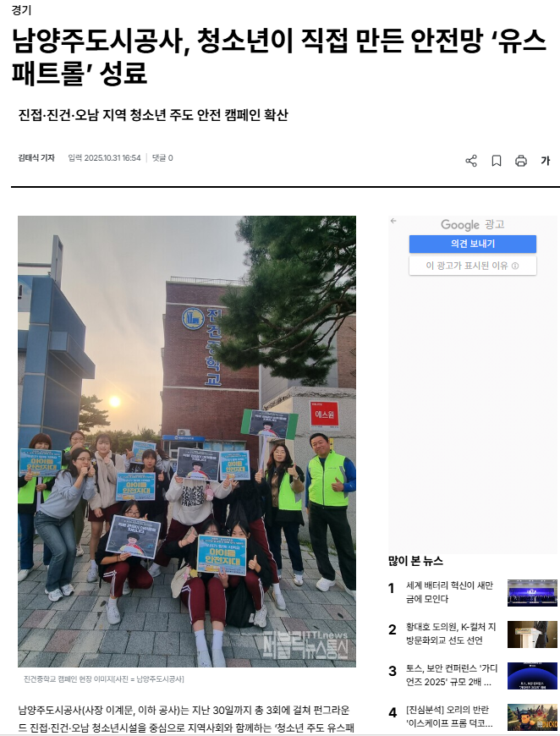The image size is (560, 736).
Task: Open the 경기 category link
Action: tap(21, 10)
